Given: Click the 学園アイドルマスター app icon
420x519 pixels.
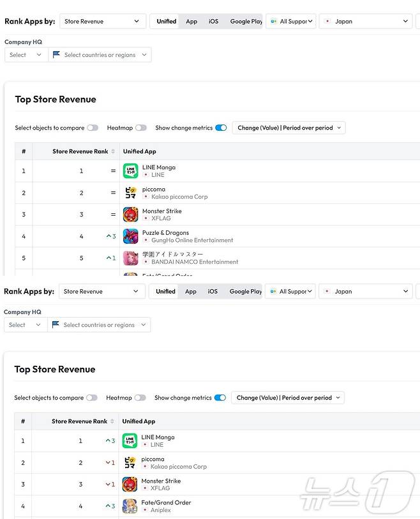Looking at the screenshot, I should coord(130,258).
